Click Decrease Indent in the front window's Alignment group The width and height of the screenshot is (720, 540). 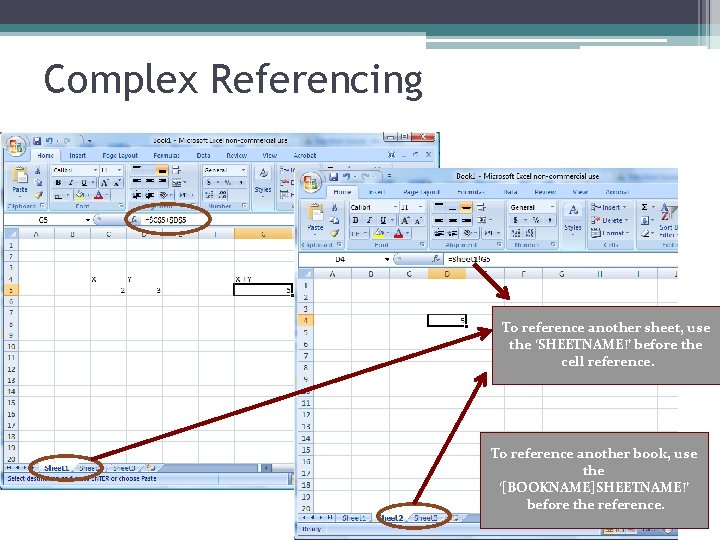439,233
